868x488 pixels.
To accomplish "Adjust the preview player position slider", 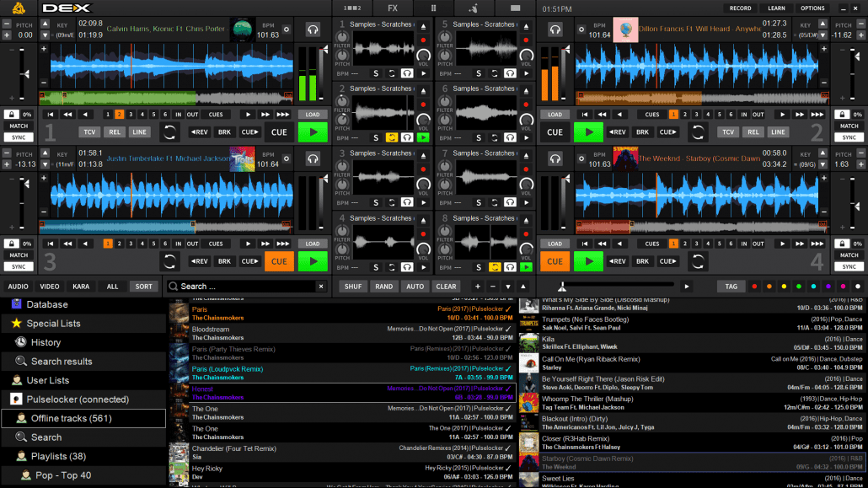I will (616, 287).
